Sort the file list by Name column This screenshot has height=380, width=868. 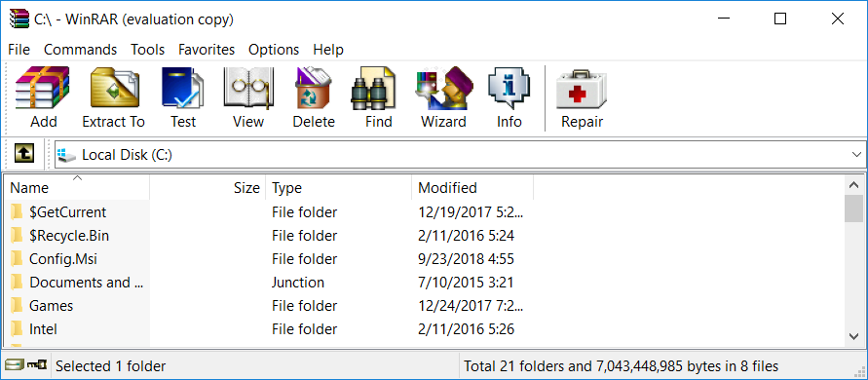tap(78, 188)
